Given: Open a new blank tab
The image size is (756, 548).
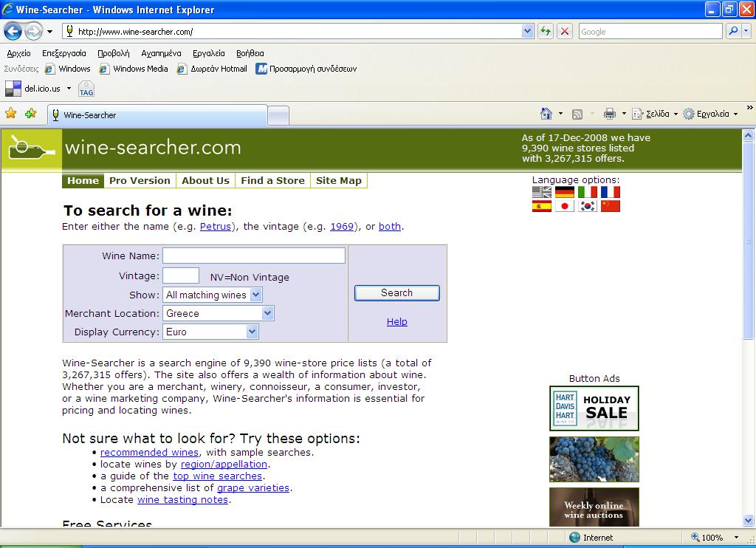Looking at the screenshot, I should tap(278, 116).
